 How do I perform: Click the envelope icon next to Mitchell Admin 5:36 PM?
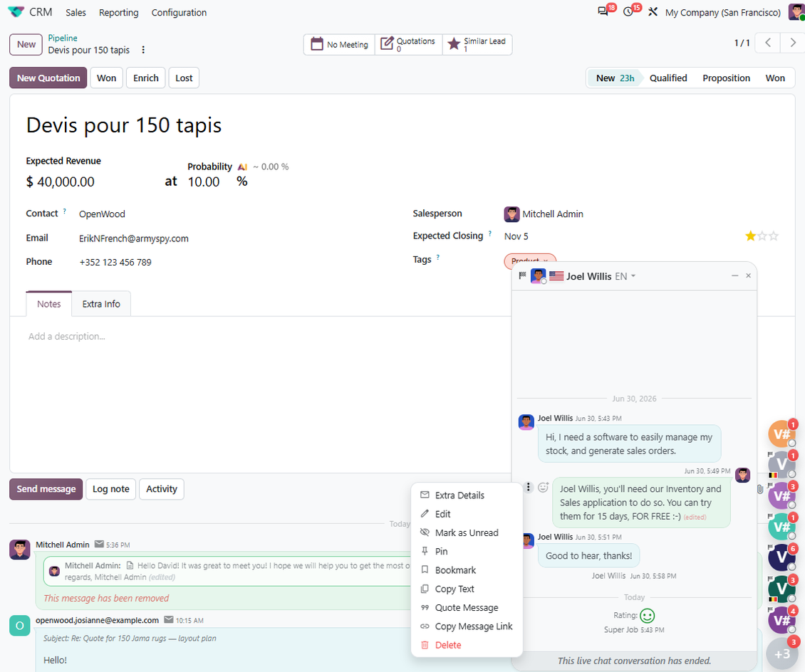(99, 545)
